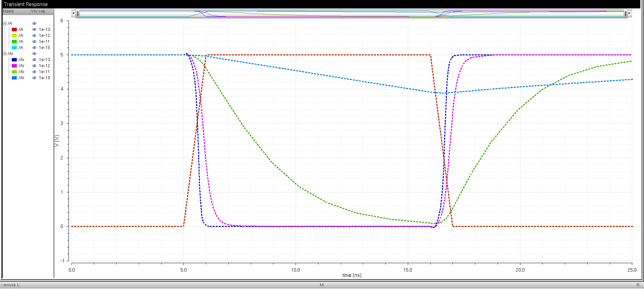
Task: Hide the /A 1e-13 trace with its eye icon
Action: (x=34, y=30)
